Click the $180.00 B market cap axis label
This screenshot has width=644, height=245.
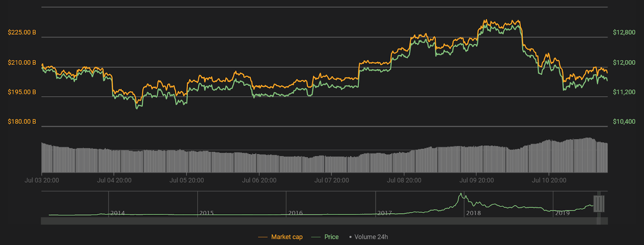pos(22,121)
